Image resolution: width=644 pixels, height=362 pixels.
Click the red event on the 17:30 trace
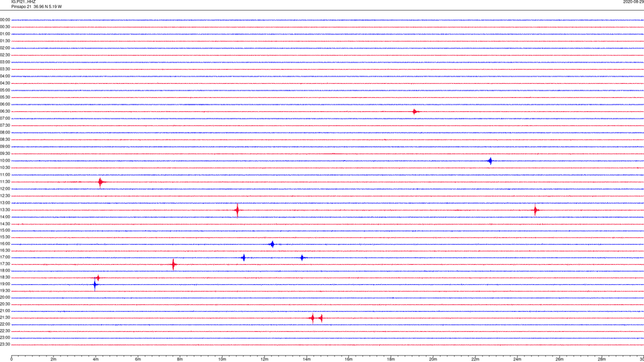point(173,264)
